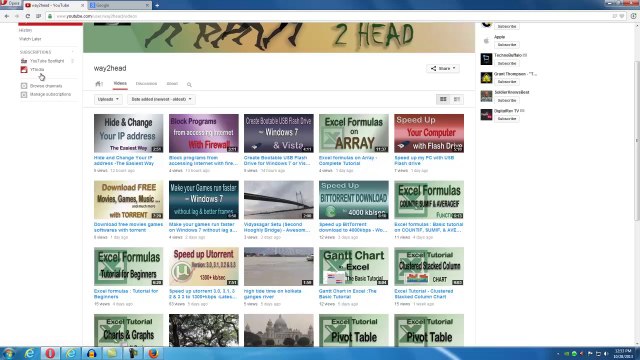
Task: Click the red subscription icon under Spotlight
Action: pos(24,69)
